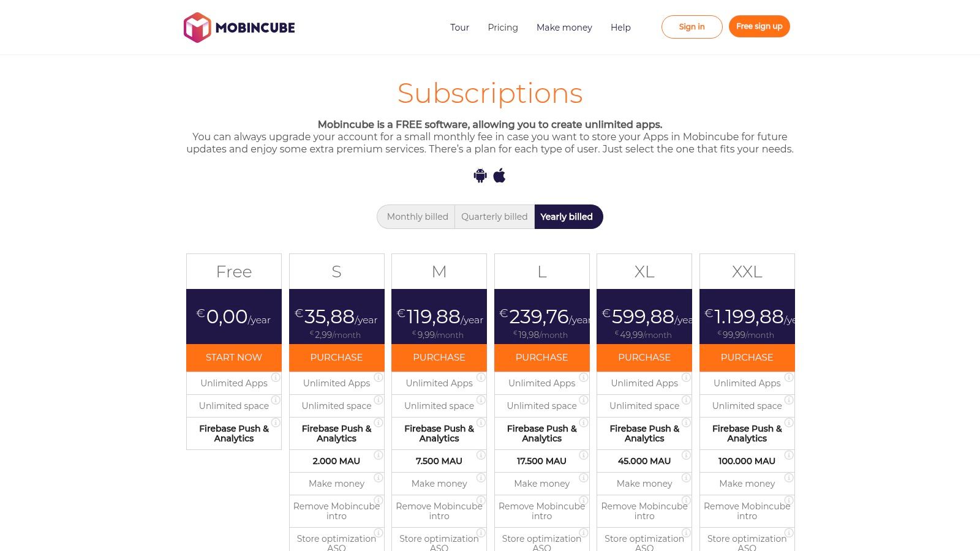Click info icon for Store optimization ASO in L
This screenshot has width=980, height=551.
pos(585,533)
